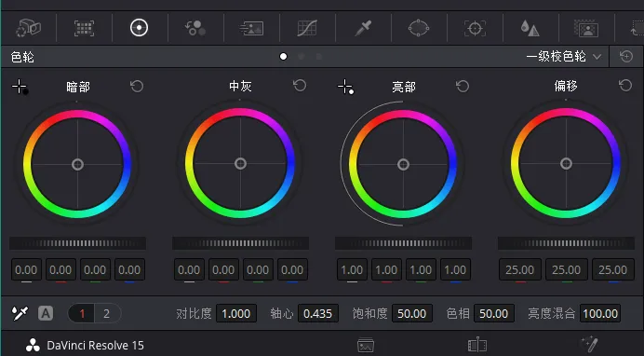Click 亮部 green channel value 1.00

click(x=421, y=269)
